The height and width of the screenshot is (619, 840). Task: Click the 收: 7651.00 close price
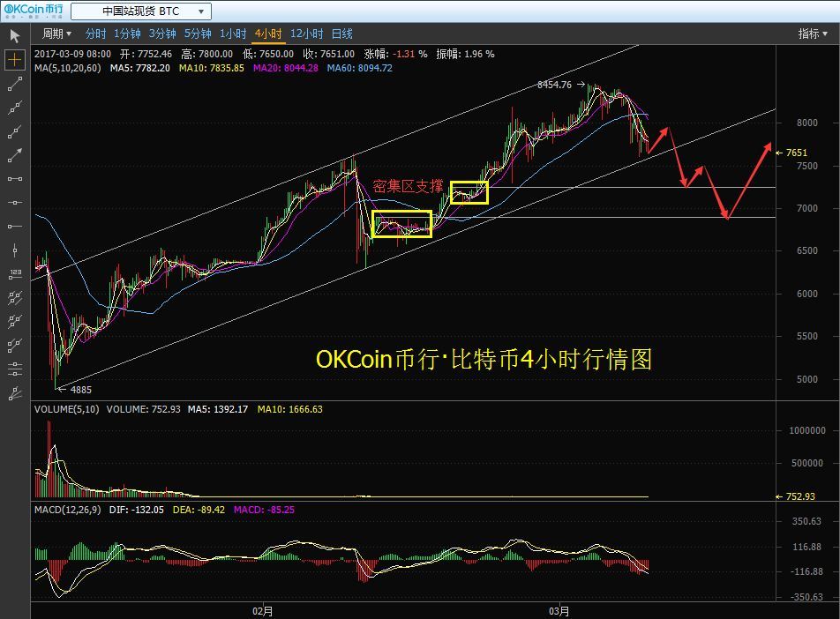pyautogui.click(x=329, y=54)
